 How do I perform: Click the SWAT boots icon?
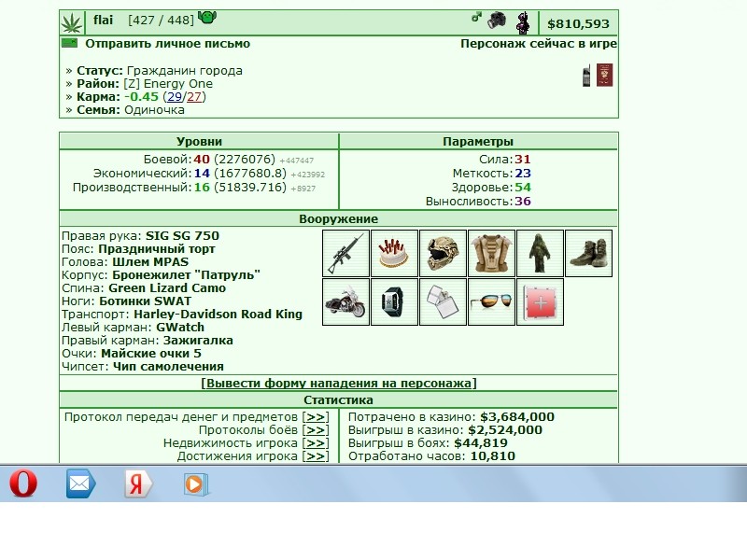pyautogui.click(x=589, y=253)
